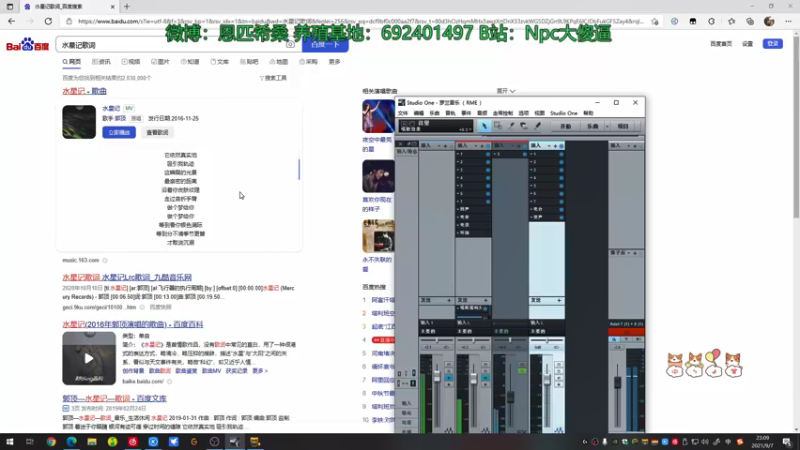Open File Explorer from the taskbar
Screen dimensions: 800x450
click(x=92, y=442)
